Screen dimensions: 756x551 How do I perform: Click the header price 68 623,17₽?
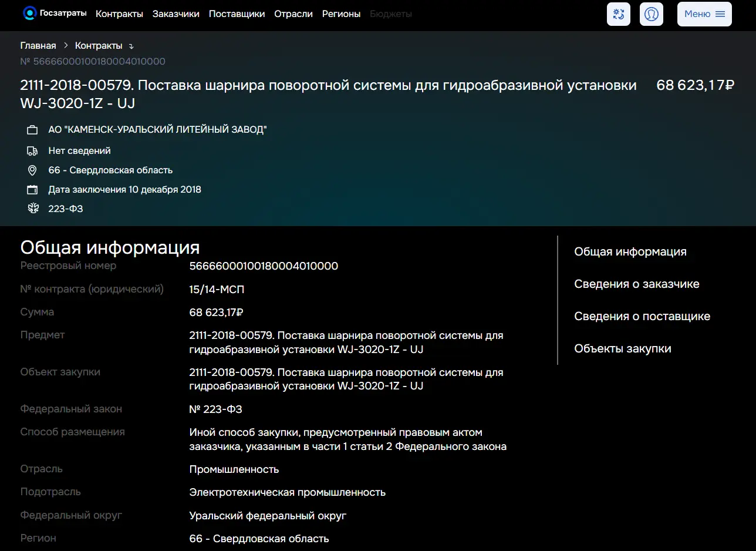[x=696, y=85]
